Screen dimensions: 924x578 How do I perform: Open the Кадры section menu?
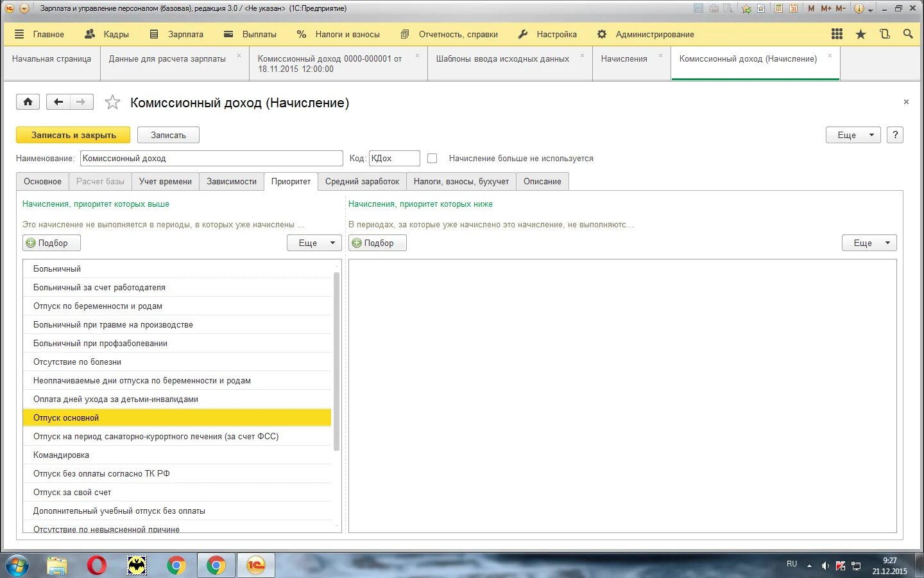click(x=107, y=34)
